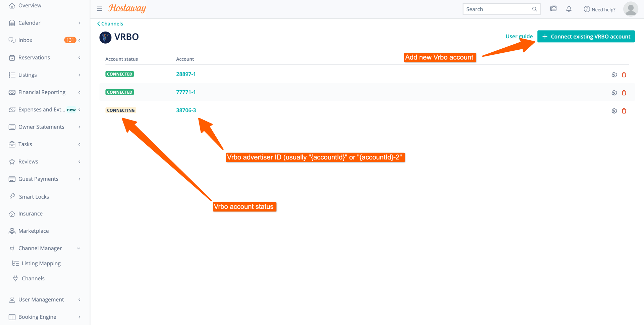Click the Booking Engine icon
The width and height of the screenshot is (644, 325).
point(12,317)
